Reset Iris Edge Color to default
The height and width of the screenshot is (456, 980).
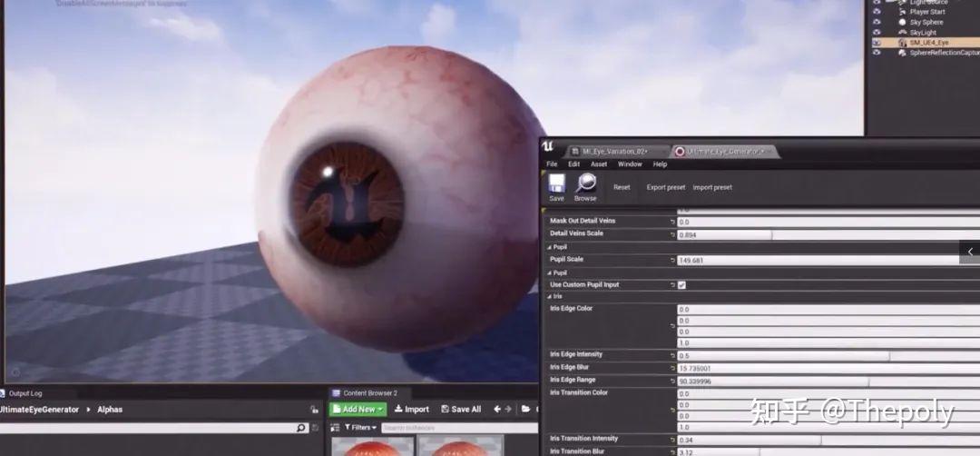pos(673,326)
